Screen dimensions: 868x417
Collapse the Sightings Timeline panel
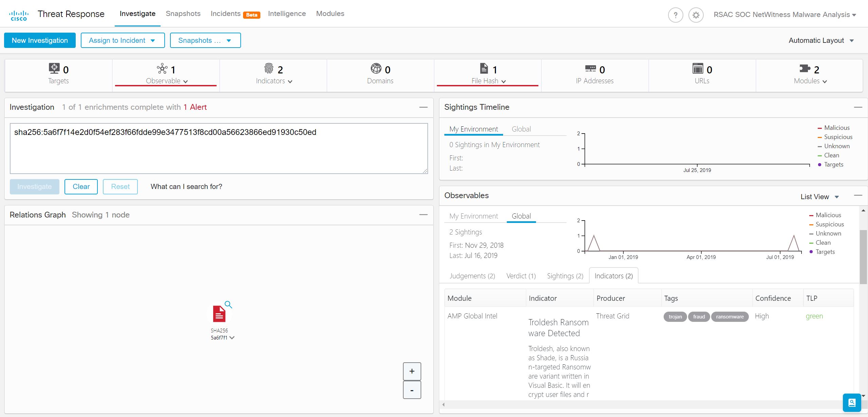(858, 107)
